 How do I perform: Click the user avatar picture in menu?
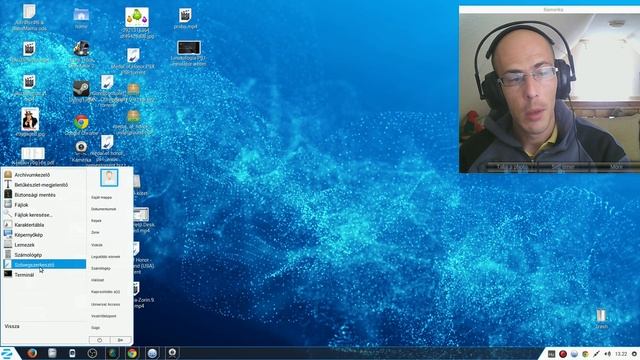pyautogui.click(x=109, y=178)
